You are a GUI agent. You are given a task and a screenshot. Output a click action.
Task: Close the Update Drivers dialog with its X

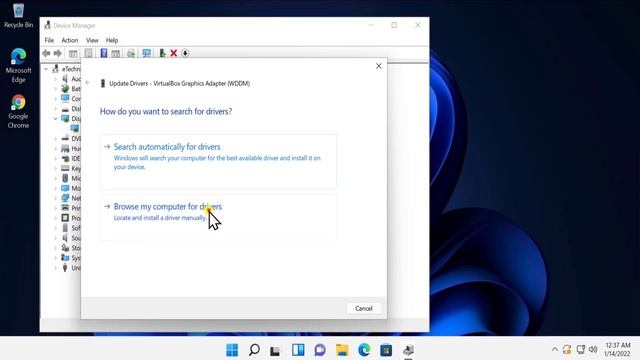click(x=379, y=66)
